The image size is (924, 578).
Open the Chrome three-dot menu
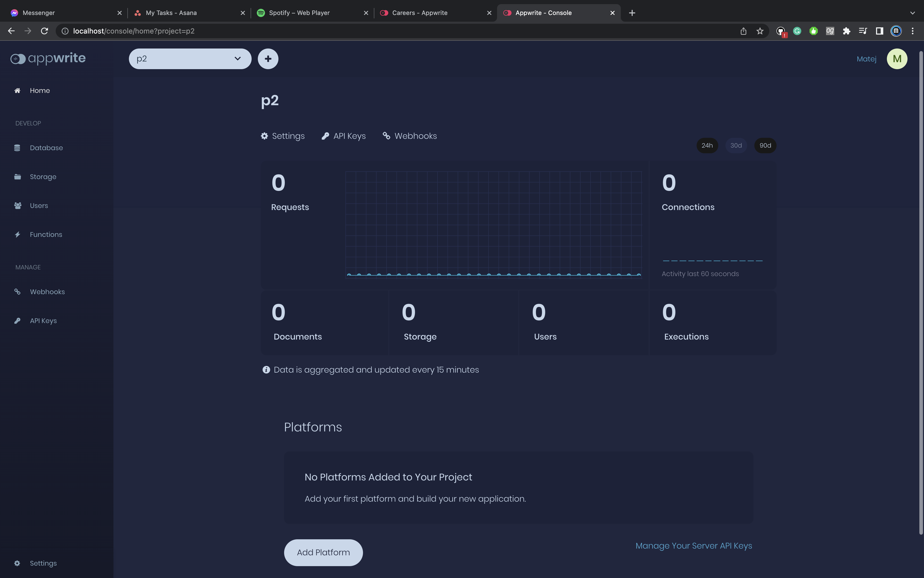pyautogui.click(x=913, y=31)
